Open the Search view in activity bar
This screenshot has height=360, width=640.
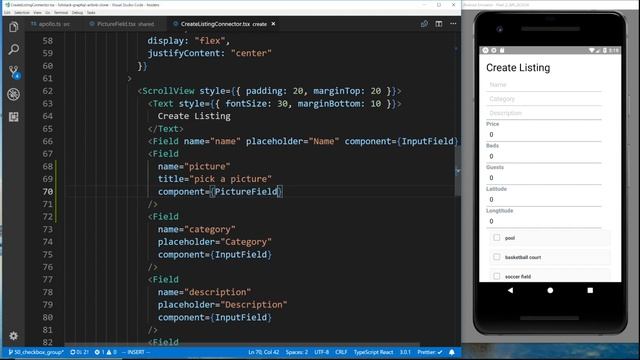pos(13,49)
